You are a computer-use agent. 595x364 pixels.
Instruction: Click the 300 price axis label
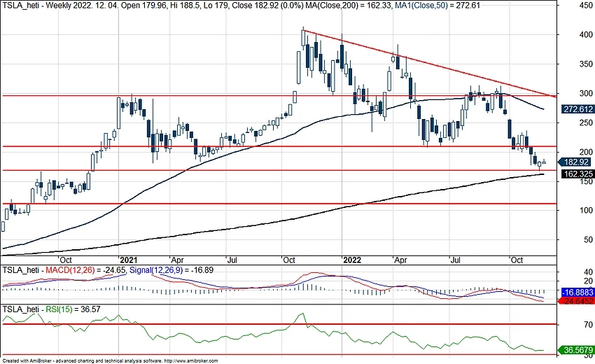pos(587,93)
